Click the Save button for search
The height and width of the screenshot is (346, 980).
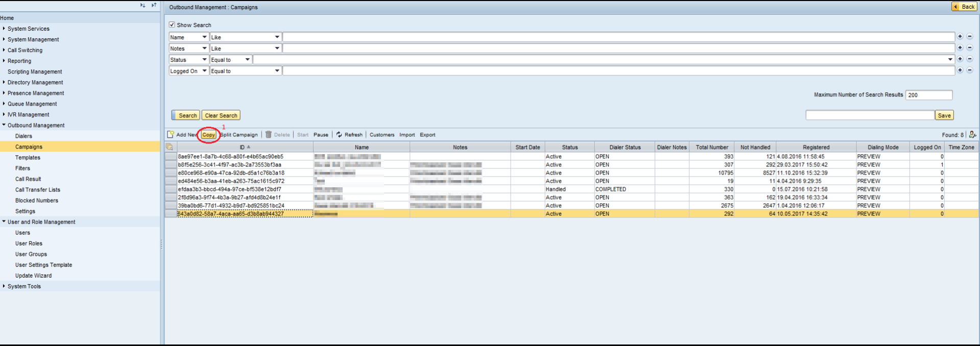pos(944,115)
